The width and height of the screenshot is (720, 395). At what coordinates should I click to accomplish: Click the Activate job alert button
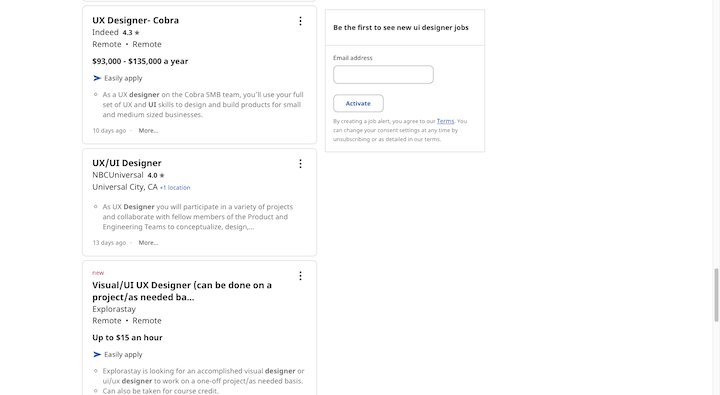[x=358, y=103]
